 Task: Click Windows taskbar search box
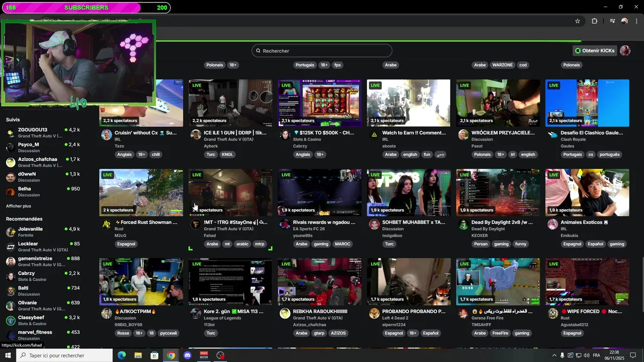(x=64, y=355)
